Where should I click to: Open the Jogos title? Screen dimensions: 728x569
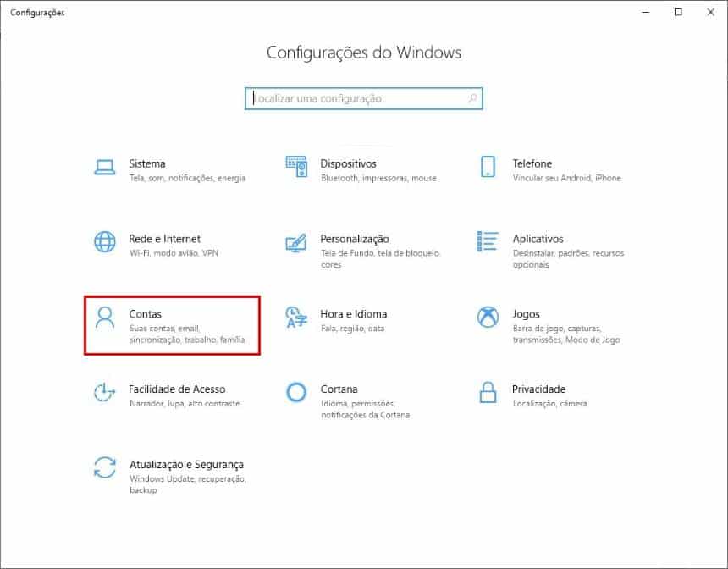pos(526,314)
